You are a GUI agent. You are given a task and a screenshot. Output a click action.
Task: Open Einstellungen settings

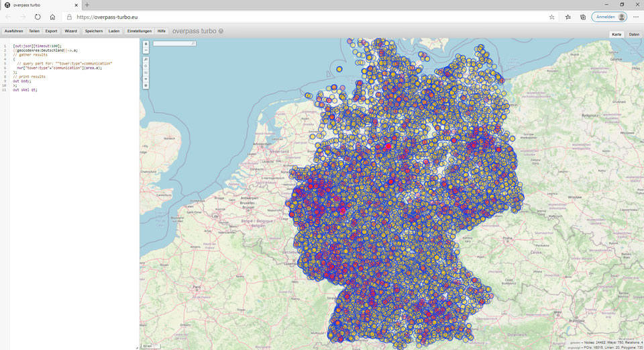pos(140,31)
